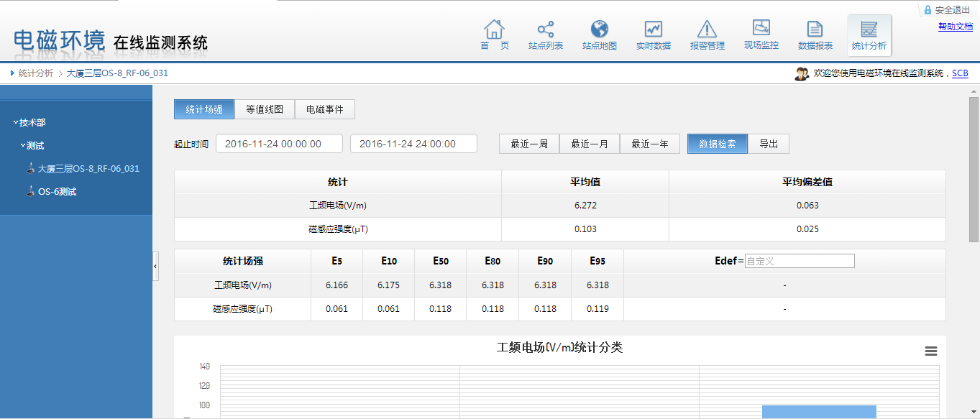
Task: Switch to the 电磁事件 tab
Action: [x=325, y=110]
